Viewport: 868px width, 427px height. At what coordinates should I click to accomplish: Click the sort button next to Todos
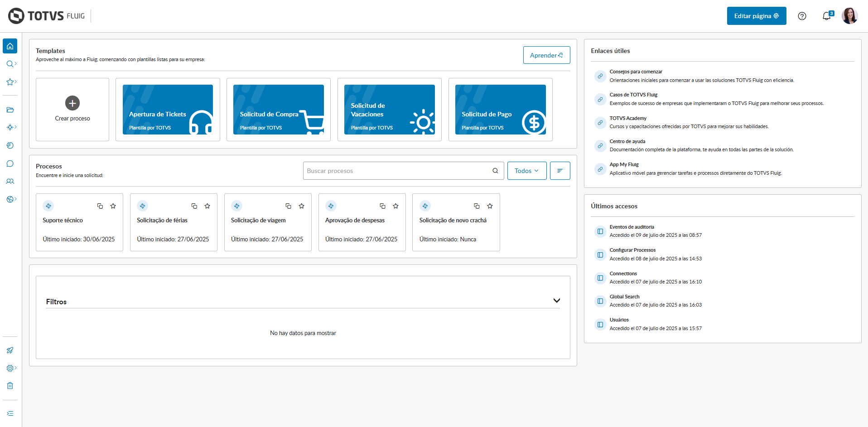560,171
